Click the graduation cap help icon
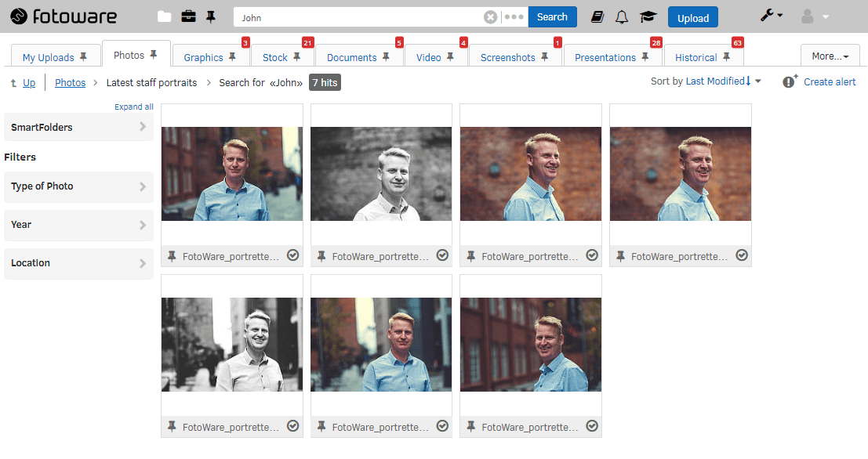The height and width of the screenshot is (459, 868). coord(648,17)
